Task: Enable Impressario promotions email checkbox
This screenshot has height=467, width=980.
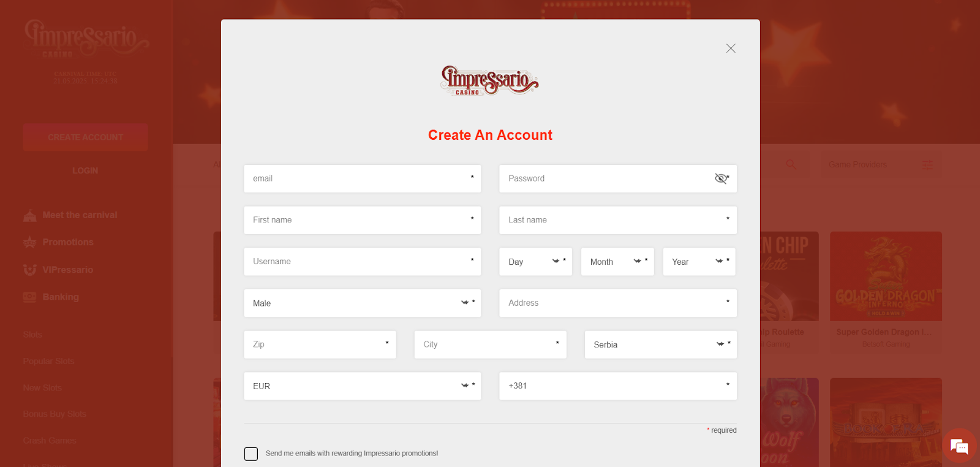Action: coord(251,454)
